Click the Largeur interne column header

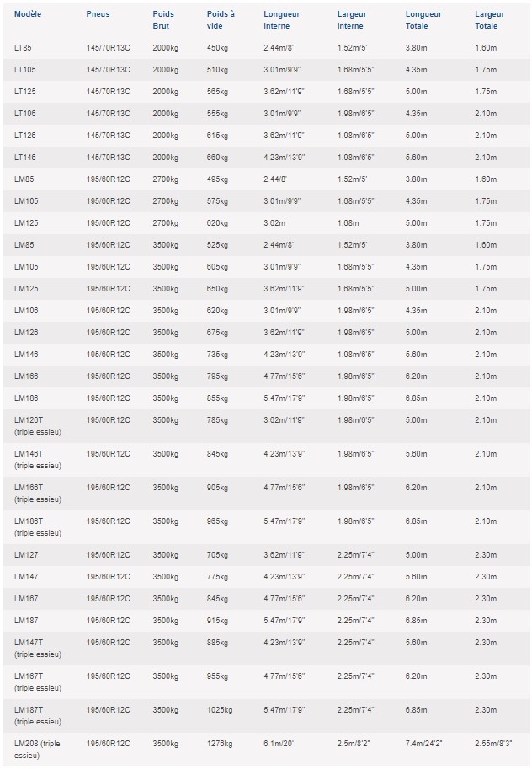pos(352,20)
